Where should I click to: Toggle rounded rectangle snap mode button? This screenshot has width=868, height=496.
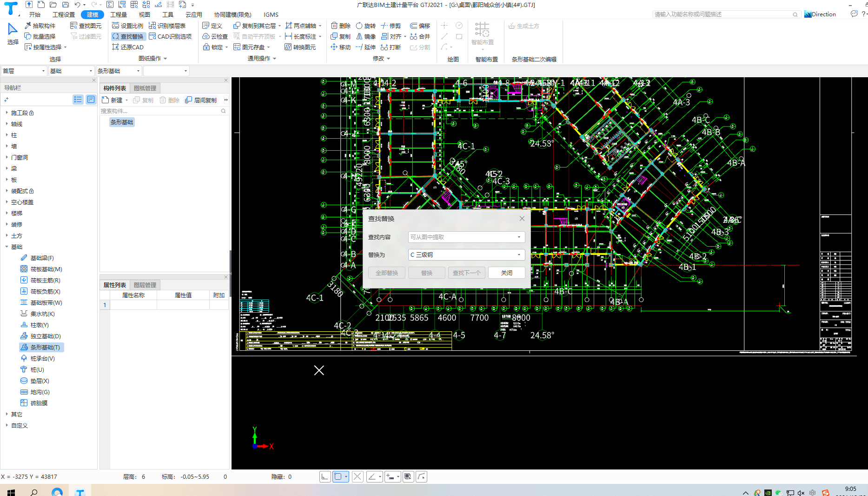pos(338,476)
